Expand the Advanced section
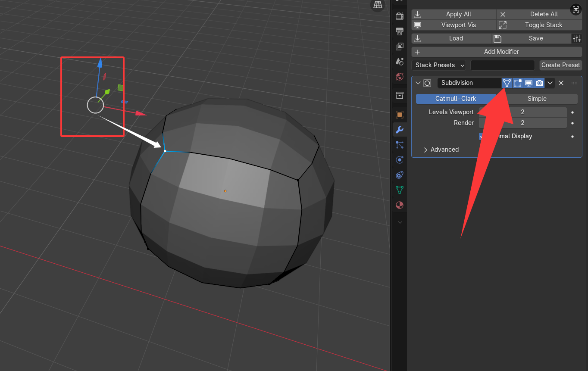 [441, 150]
